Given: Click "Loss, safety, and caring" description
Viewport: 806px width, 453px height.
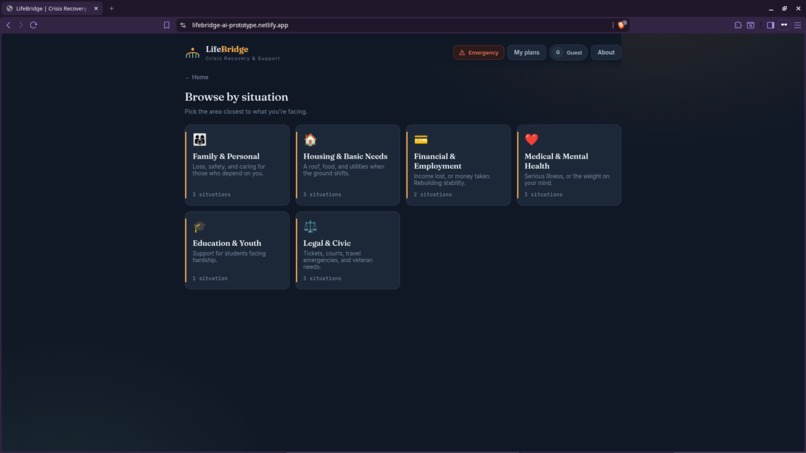Looking at the screenshot, I should 229,170.
